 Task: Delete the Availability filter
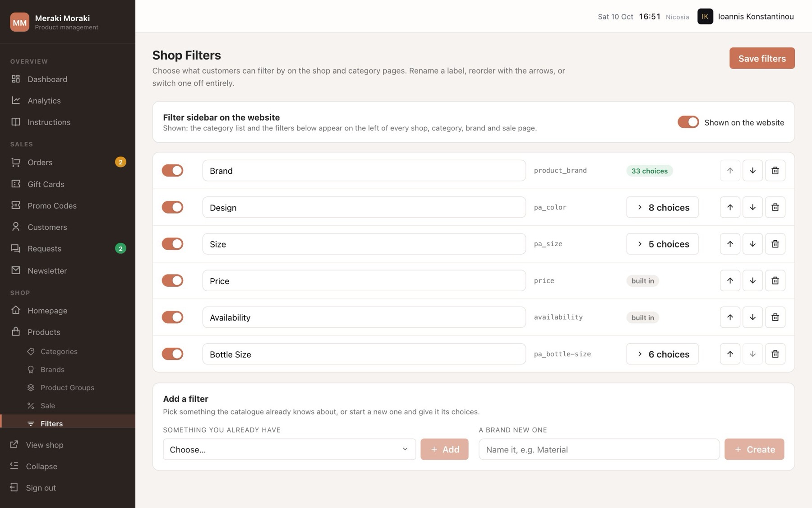pos(775,317)
